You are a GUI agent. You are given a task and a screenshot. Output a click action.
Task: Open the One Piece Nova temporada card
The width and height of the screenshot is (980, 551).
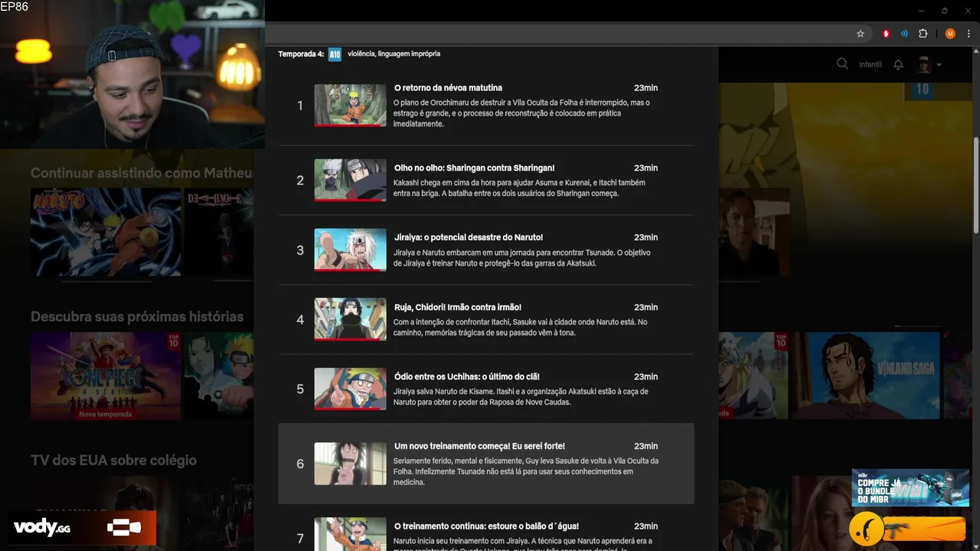[x=106, y=376]
